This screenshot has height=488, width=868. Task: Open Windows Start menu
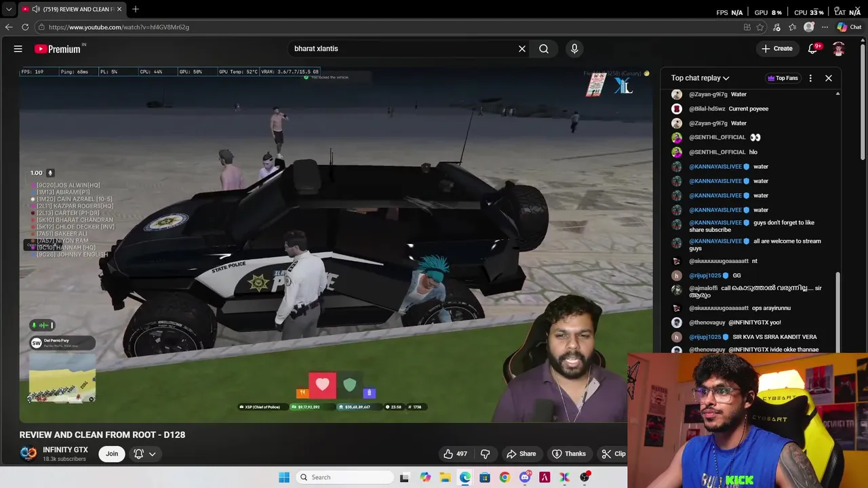pyautogui.click(x=284, y=477)
